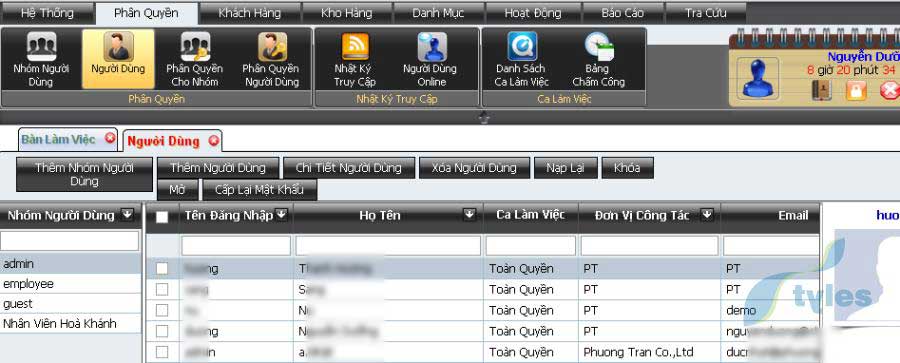Click the Nạp Lại button
The image size is (900, 363).
(x=565, y=168)
